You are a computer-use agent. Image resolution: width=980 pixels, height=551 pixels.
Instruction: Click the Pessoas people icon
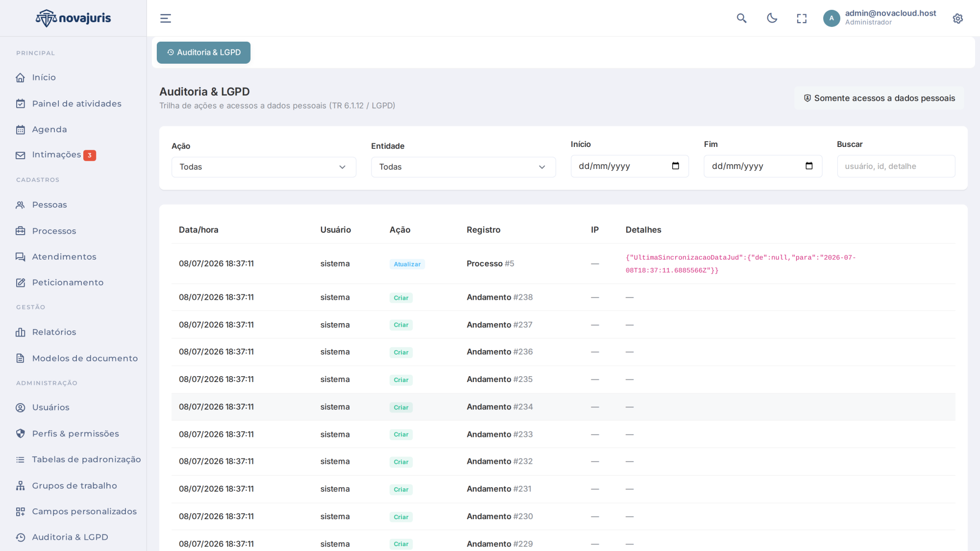[20, 205]
